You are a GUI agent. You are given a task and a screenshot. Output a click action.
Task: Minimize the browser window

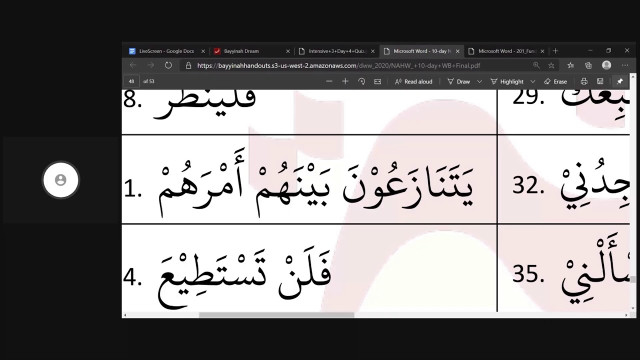(590, 51)
